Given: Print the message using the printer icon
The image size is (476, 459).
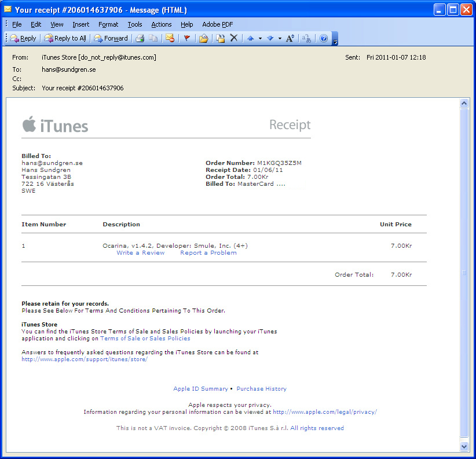Looking at the screenshot, I should click(140, 38).
